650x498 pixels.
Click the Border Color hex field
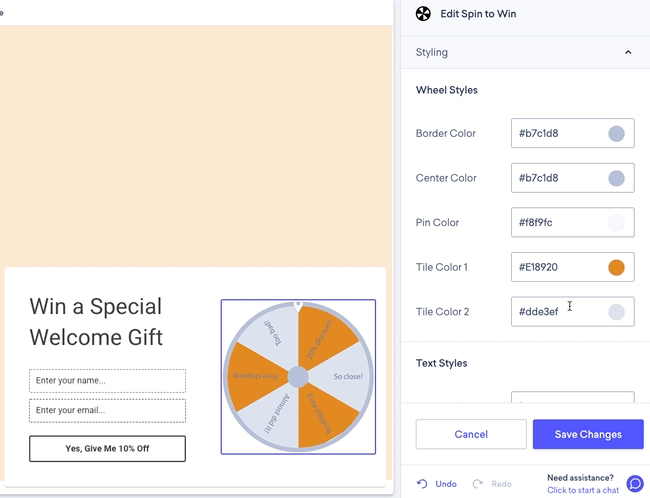tap(555, 134)
